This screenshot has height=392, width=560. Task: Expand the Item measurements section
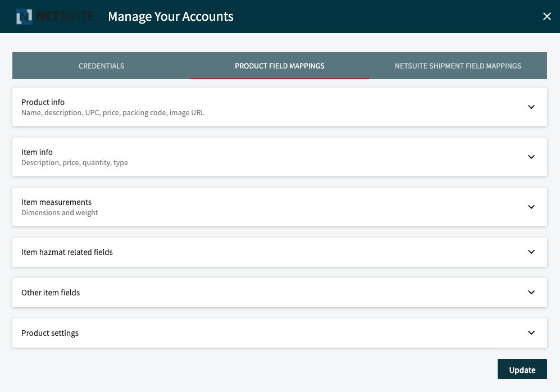click(531, 207)
